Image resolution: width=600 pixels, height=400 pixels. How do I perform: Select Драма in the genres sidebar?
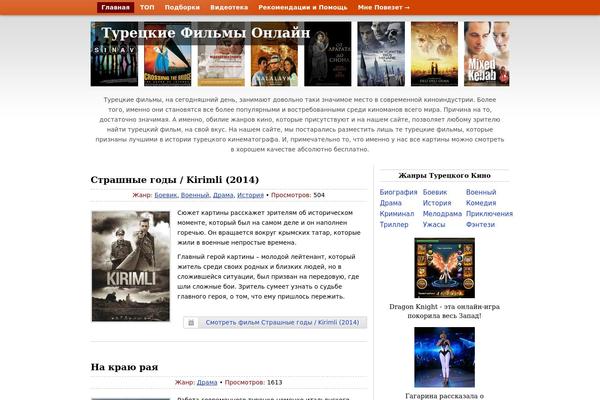[x=390, y=203]
